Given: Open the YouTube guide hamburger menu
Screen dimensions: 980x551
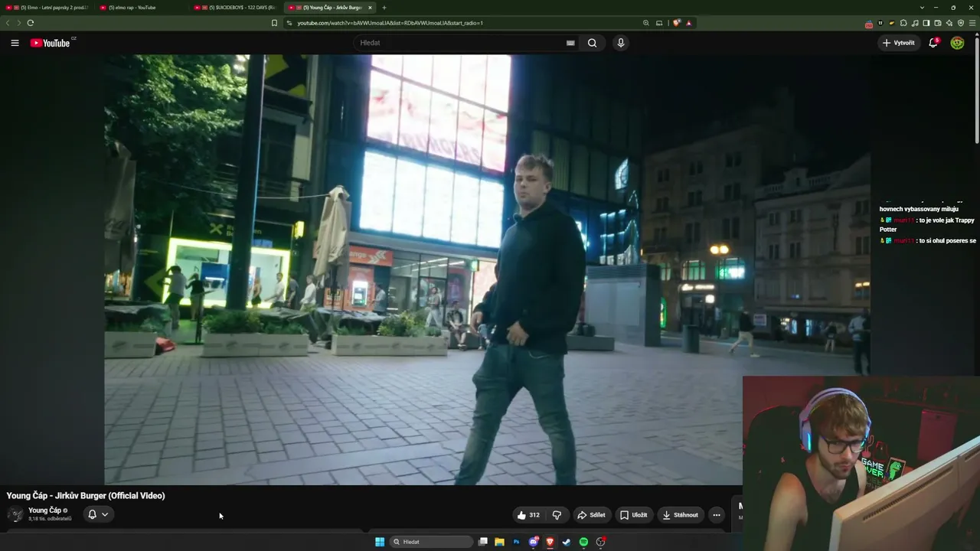Looking at the screenshot, I should tap(15, 43).
